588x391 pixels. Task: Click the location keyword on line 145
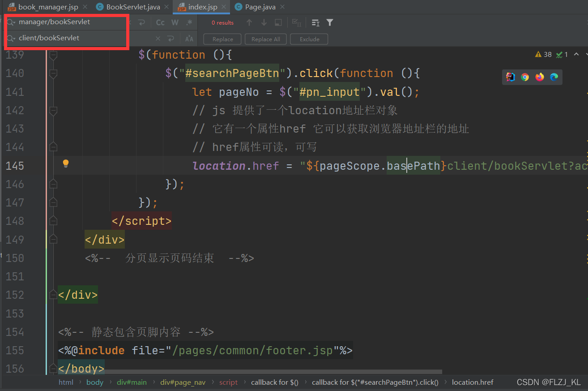coord(219,166)
